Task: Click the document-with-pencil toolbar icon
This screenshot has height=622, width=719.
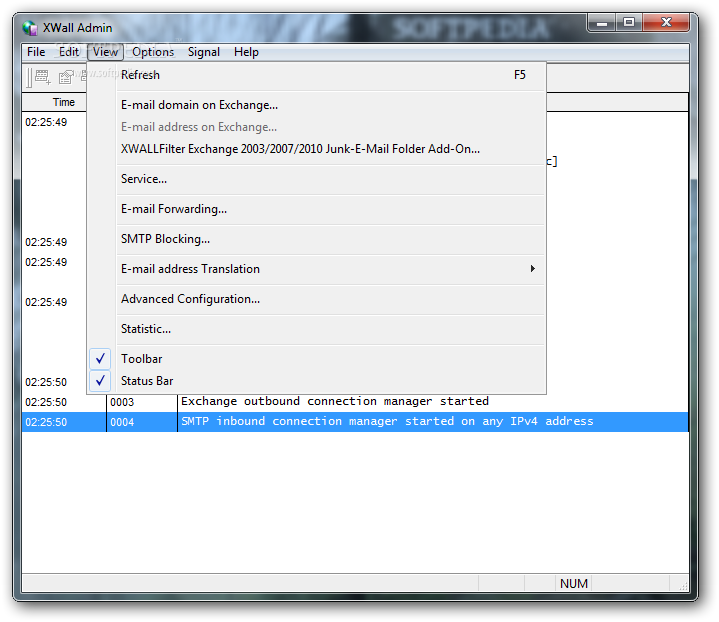Action: [x=66, y=77]
